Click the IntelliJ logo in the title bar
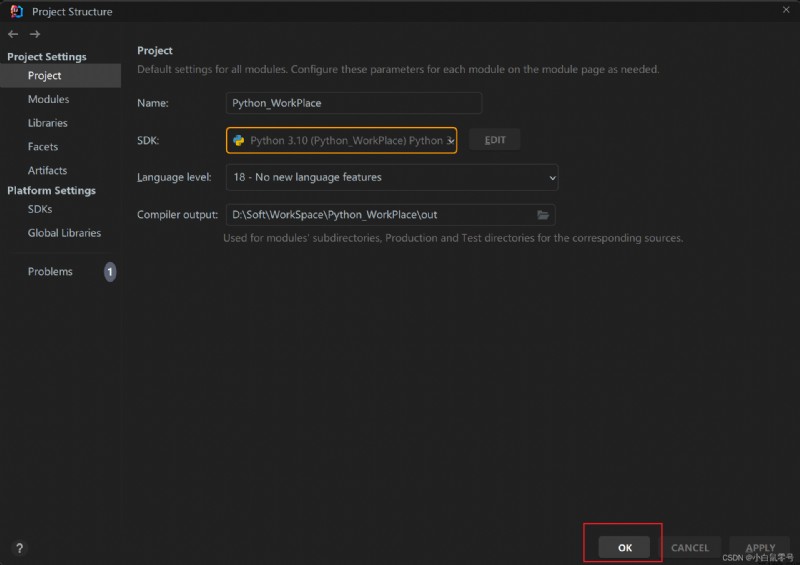800x565 pixels. [16, 11]
